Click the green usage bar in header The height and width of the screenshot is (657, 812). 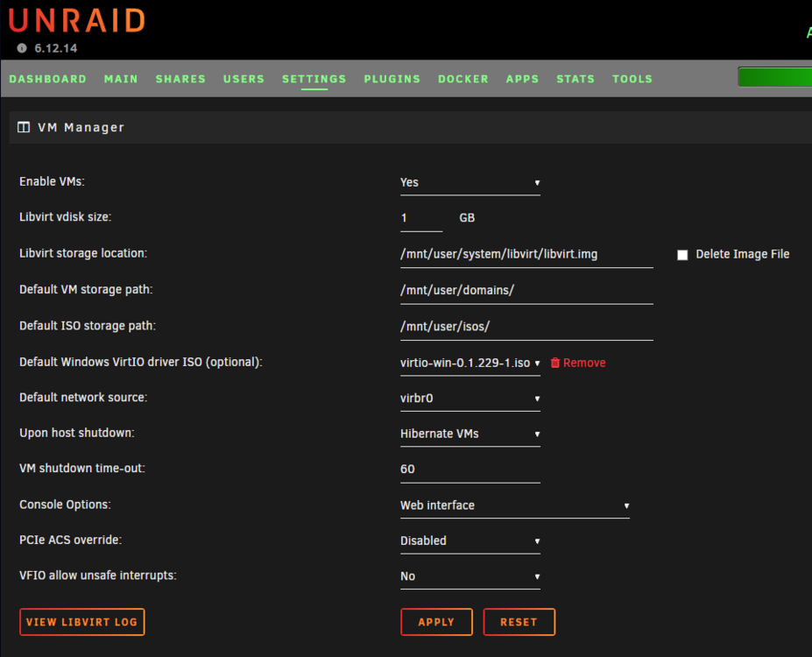coord(774,77)
